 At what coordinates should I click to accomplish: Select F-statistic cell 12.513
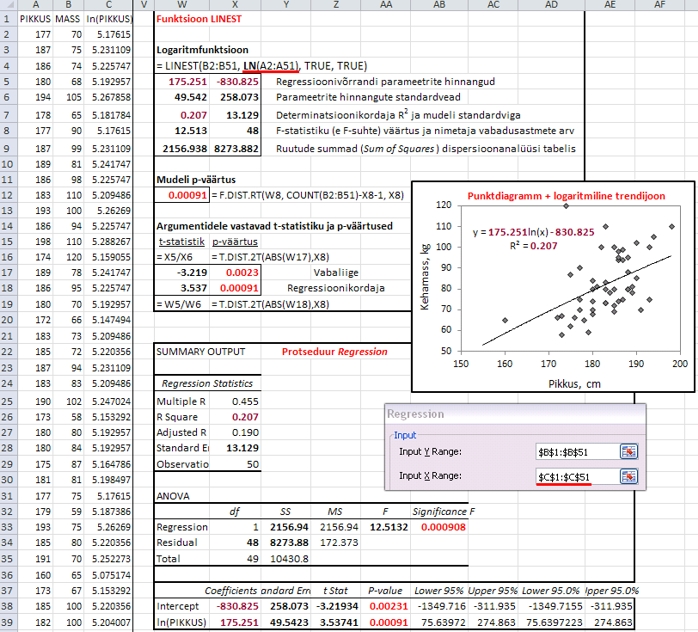point(182,130)
